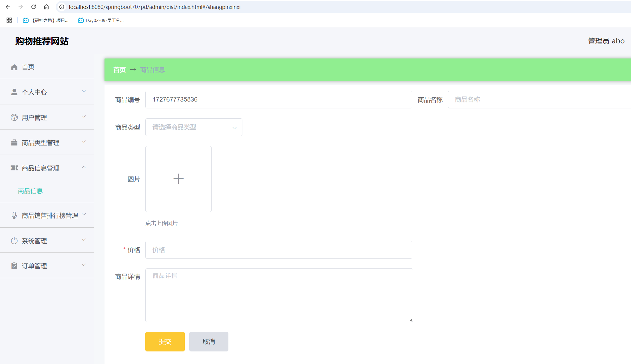Click into the 商品详情 textarea
Viewport: 631px width, 364px height.
click(x=278, y=295)
